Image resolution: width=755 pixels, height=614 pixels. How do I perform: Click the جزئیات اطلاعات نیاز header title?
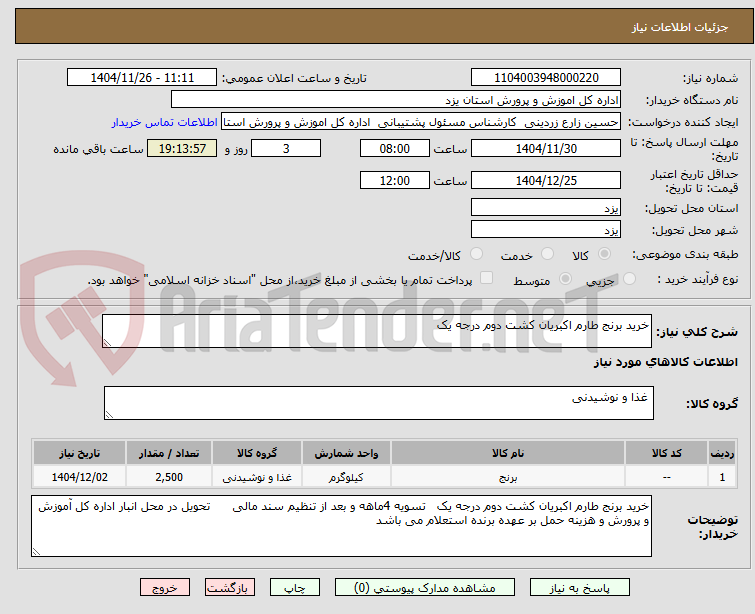pos(680,27)
